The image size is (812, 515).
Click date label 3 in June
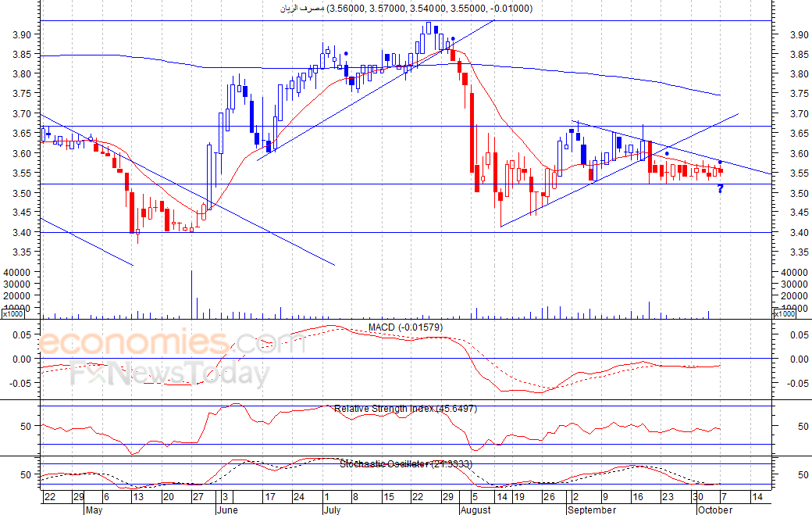226,497
